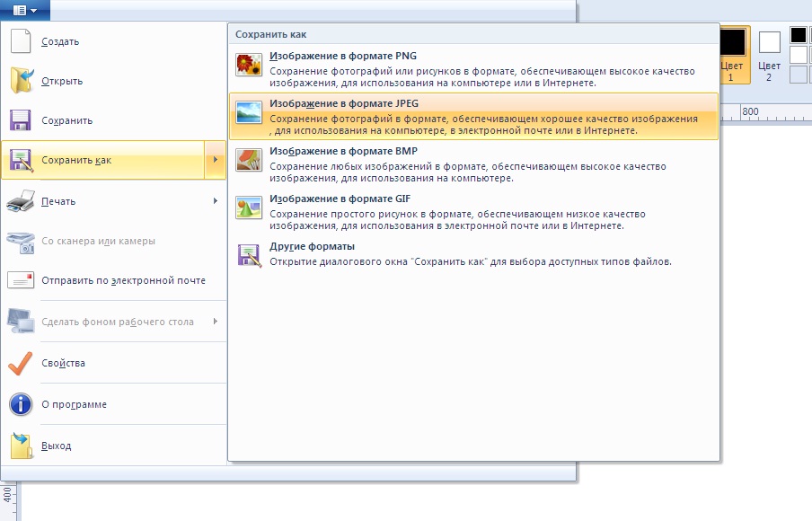Click the email envelope icon
The width and height of the screenshot is (812, 521).
click(x=21, y=280)
